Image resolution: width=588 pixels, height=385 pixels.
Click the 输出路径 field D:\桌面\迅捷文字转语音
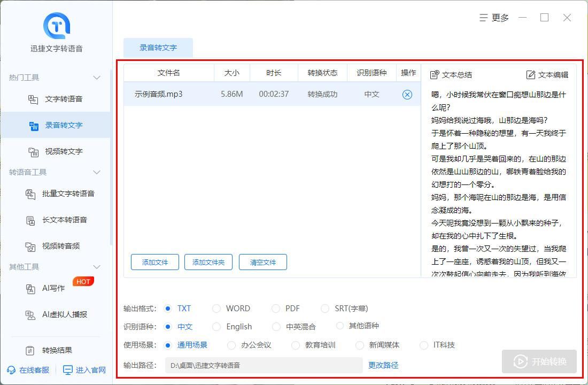[x=264, y=365]
